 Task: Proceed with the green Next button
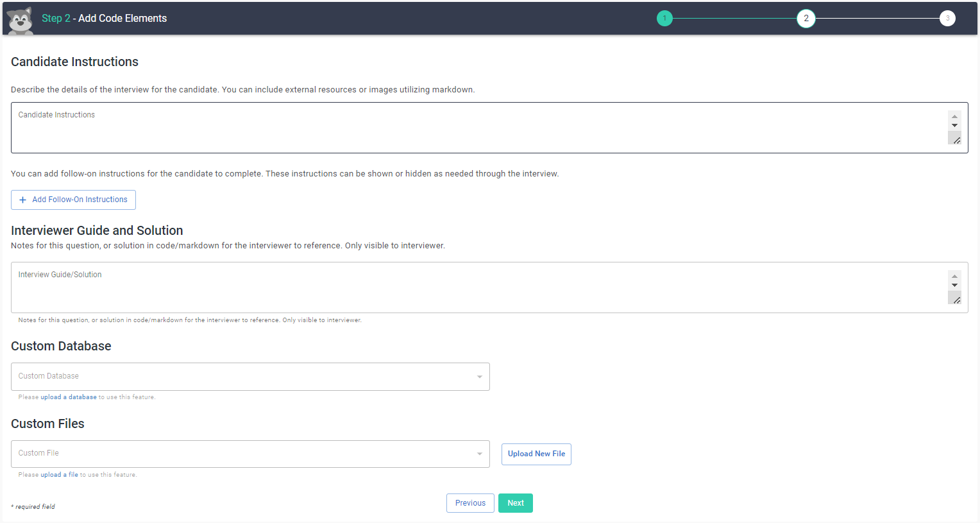click(x=516, y=503)
